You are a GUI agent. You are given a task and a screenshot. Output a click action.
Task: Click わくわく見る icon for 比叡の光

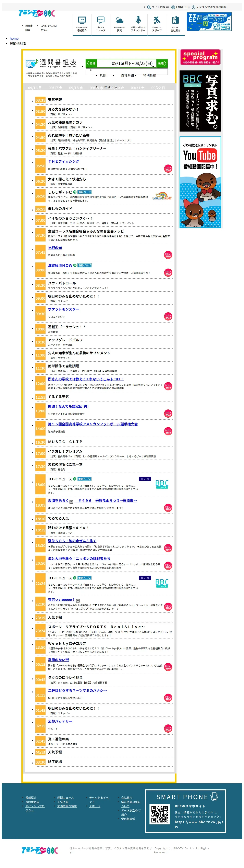point(168,255)
